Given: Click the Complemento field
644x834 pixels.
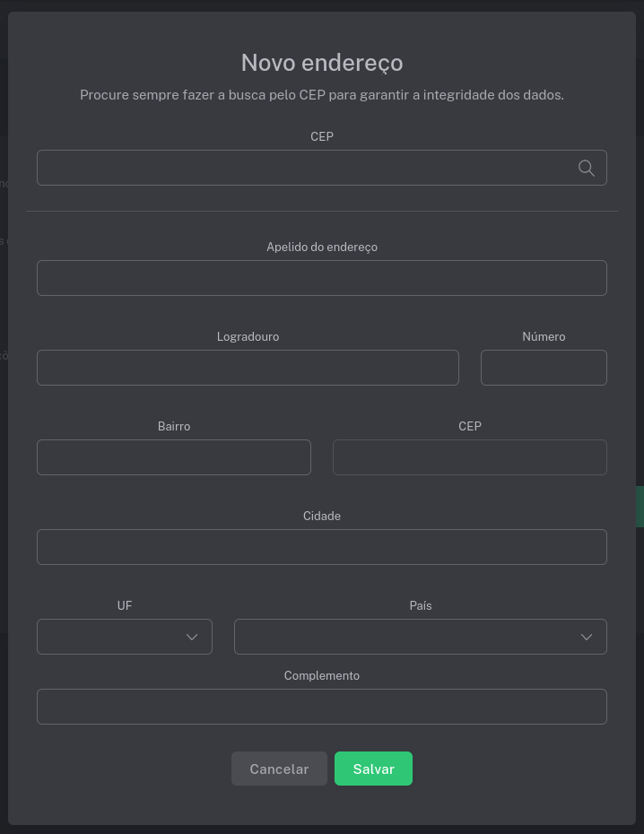Looking at the screenshot, I should [x=321, y=707].
